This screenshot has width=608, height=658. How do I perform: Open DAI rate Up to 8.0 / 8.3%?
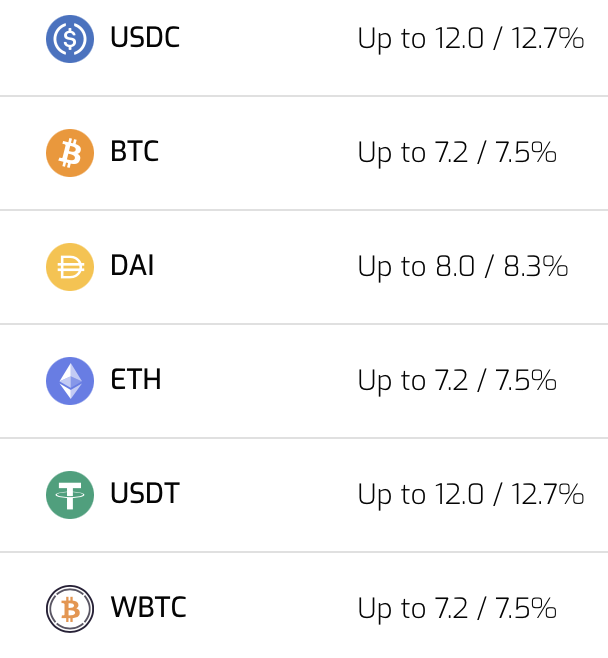pos(463,267)
